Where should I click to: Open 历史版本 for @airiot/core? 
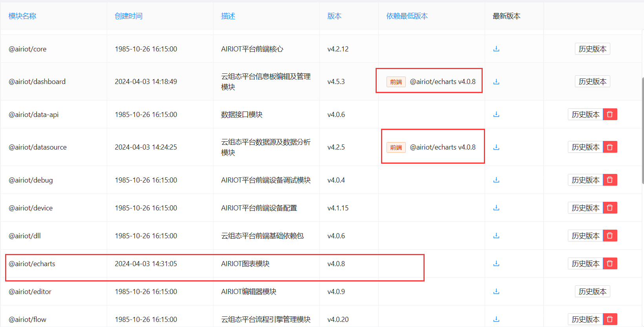[x=593, y=49]
